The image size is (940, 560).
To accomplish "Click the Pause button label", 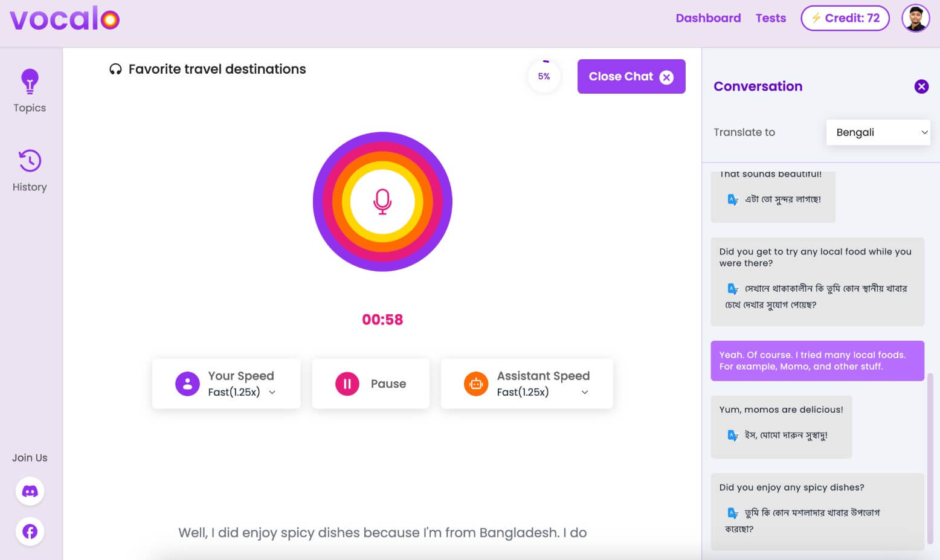I will tap(388, 384).
